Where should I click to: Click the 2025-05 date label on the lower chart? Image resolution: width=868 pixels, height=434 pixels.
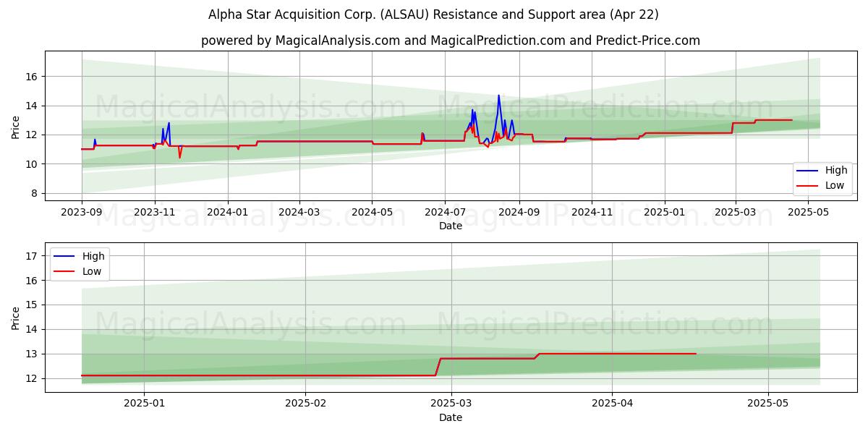click(768, 404)
